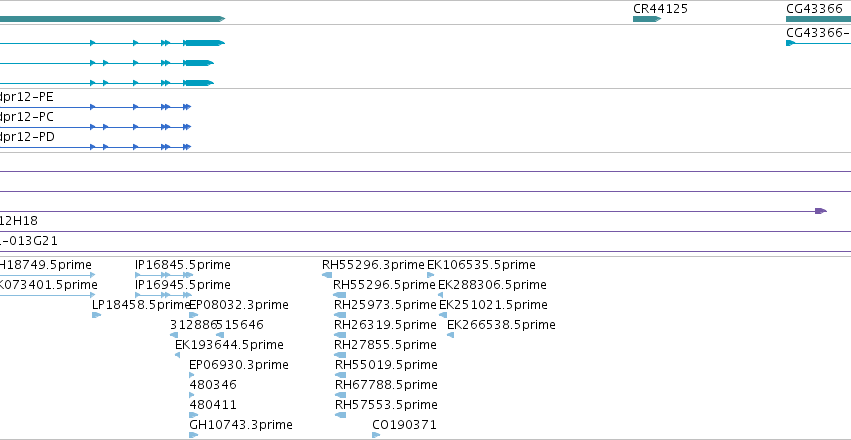Open the IP16845.5prime label
The image size is (851, 440).
pyautogui.click(x=183, y=265)
